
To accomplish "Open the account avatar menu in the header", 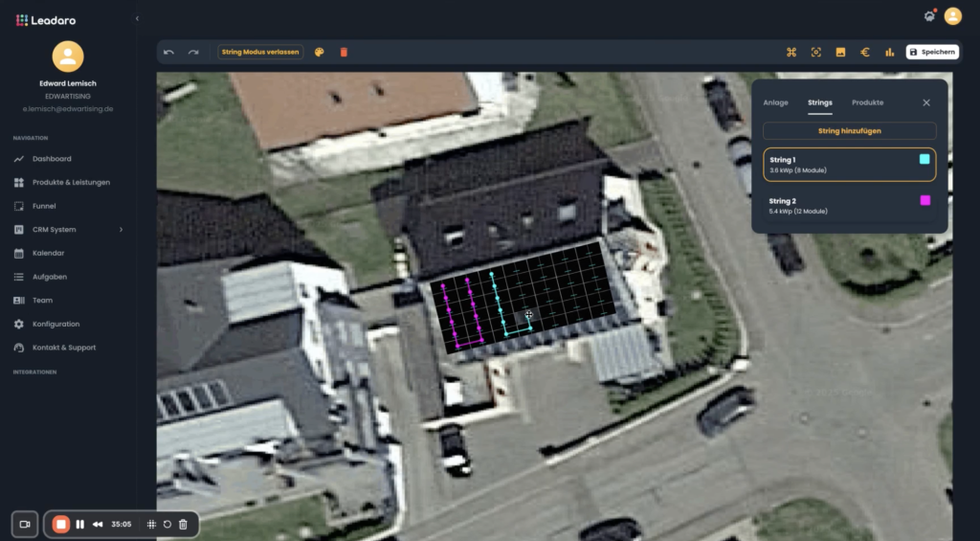I will (952, 16).
